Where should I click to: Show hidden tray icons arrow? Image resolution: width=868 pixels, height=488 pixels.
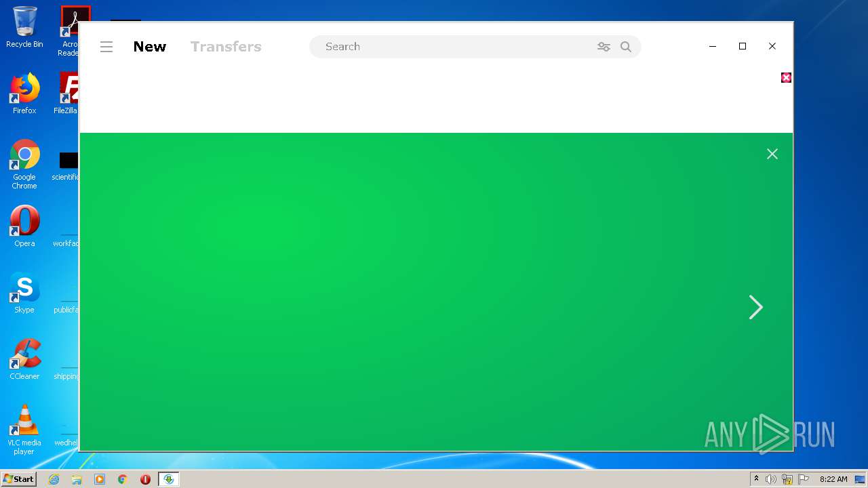(x=756, y=479)
